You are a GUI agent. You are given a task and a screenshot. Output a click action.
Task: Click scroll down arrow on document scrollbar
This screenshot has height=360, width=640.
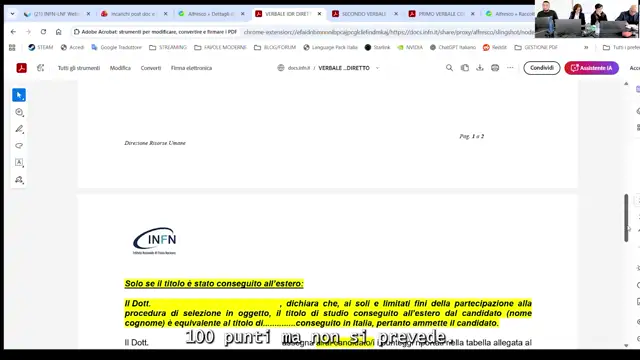tap(626, 345)
